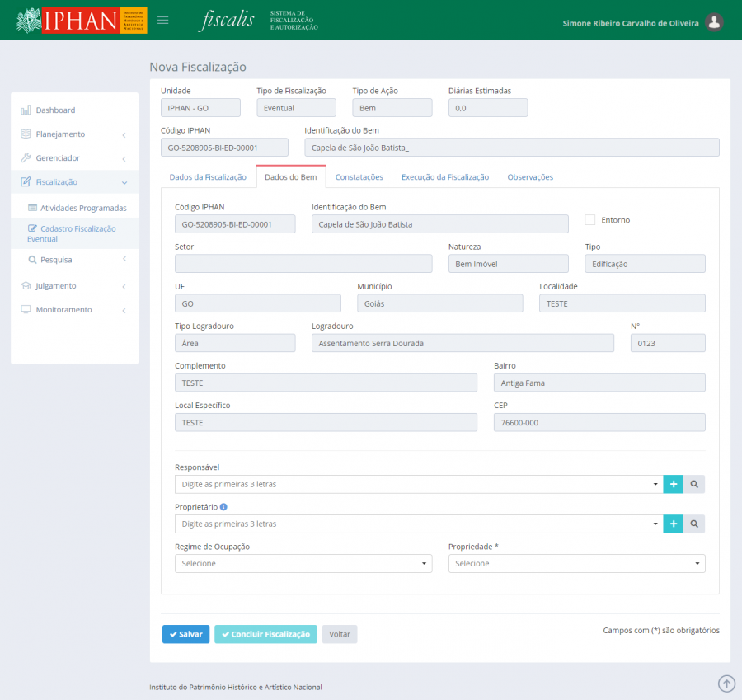Click the scroll-to-top arrow icon
The height and width of the screenshot is (700, 742).
(726, 683)
